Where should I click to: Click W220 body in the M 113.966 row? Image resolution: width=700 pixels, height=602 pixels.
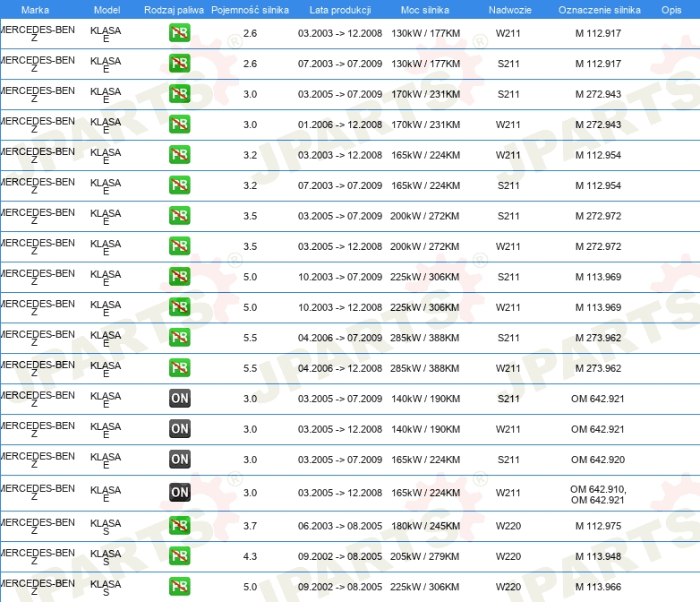508,587
